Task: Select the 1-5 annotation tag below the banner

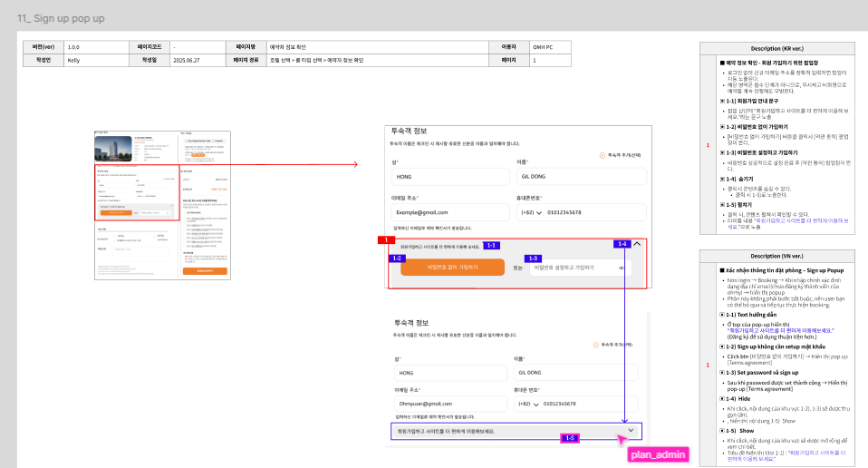Action: click(569, 438)
